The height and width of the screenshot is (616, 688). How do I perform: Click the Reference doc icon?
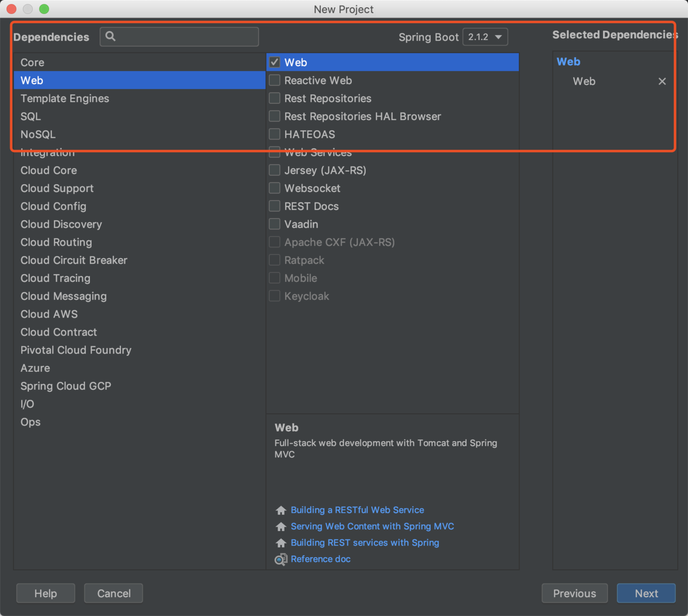(x=281, y=559)
